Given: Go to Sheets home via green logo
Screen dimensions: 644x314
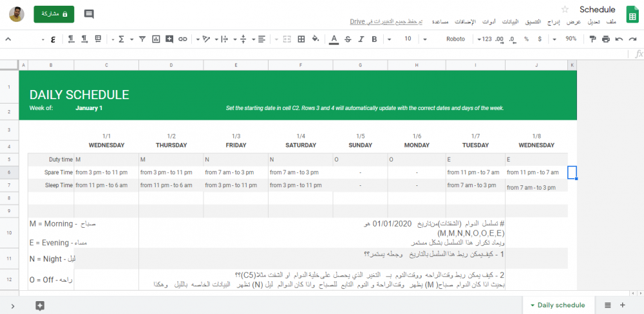Looking at the screenshot, I should coord(632,14).
